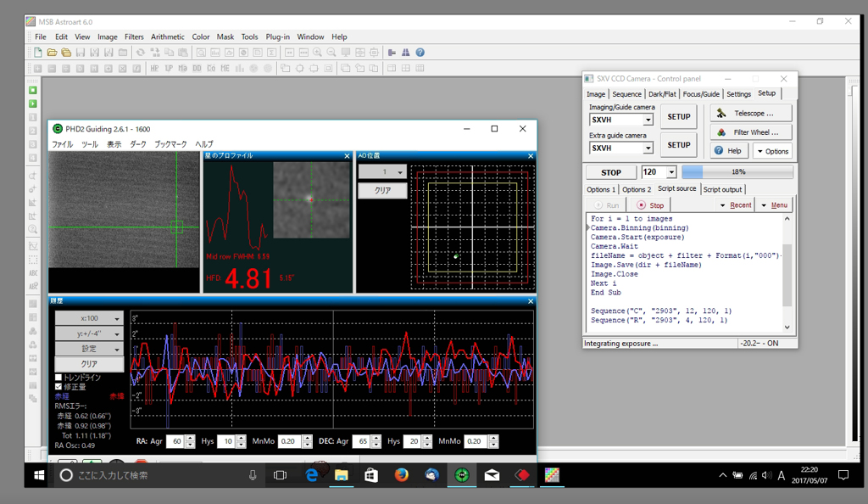The height and width of the screenshot is (504, 868).
Task: Open the y:+/-4" scale dropdown in PHD2
Action: 89,334
